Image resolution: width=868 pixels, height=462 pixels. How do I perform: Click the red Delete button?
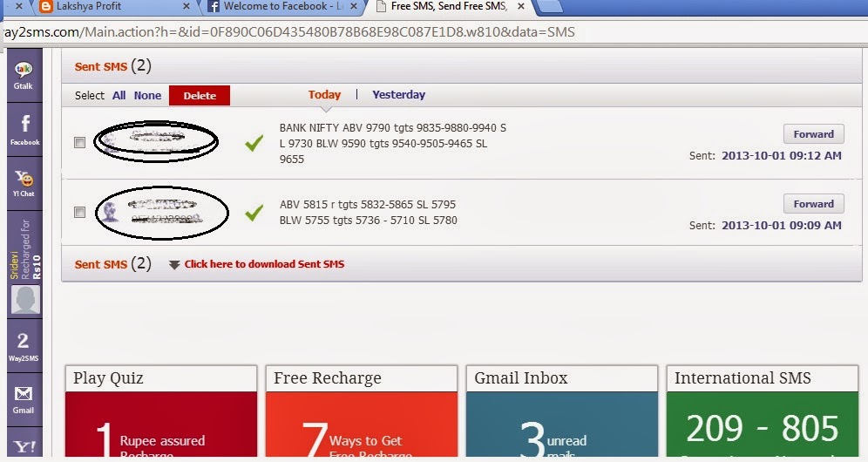tap(200, 95)
